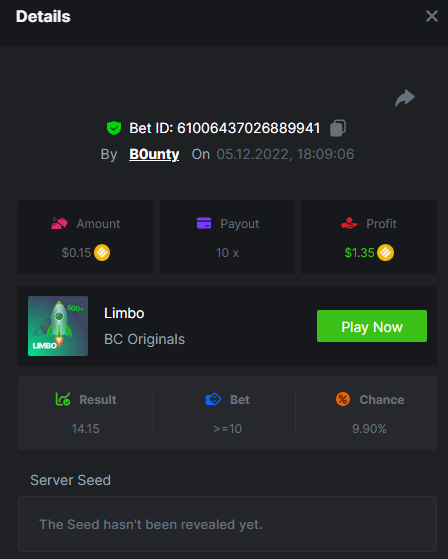
Task: Click the blue Bet tag icon
Action: 213,399
